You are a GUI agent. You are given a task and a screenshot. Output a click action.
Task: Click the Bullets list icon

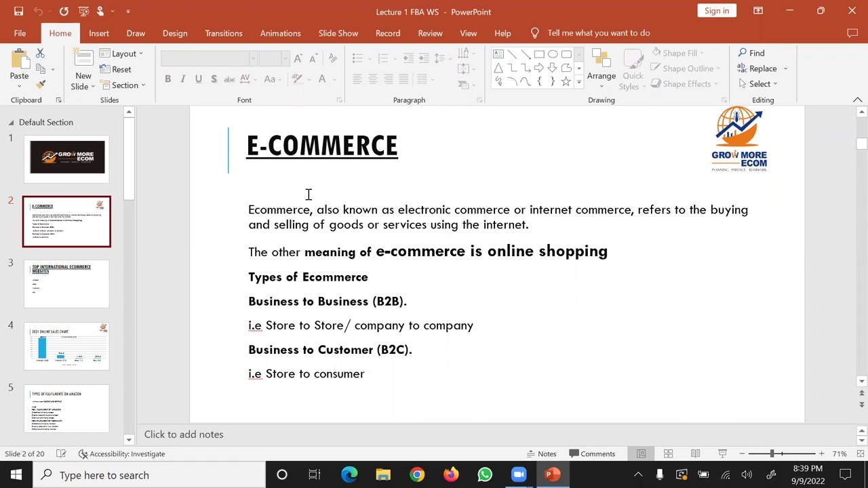[x=357, y=59]
